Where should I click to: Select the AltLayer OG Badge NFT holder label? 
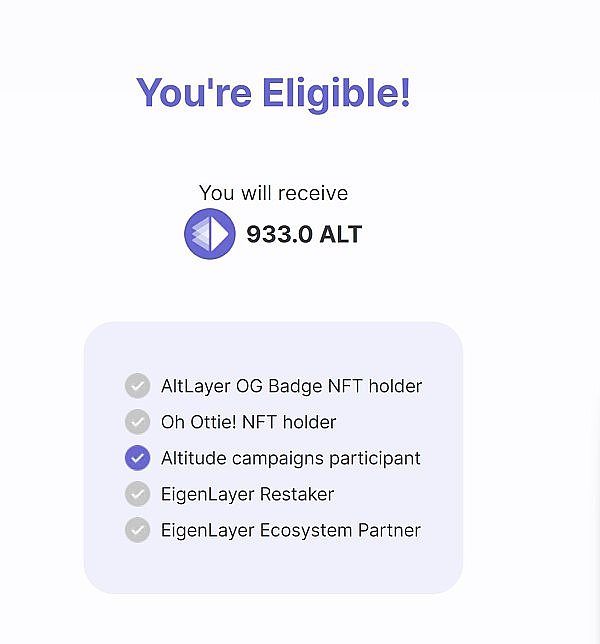pyautogui.click(x=291, y=386)
